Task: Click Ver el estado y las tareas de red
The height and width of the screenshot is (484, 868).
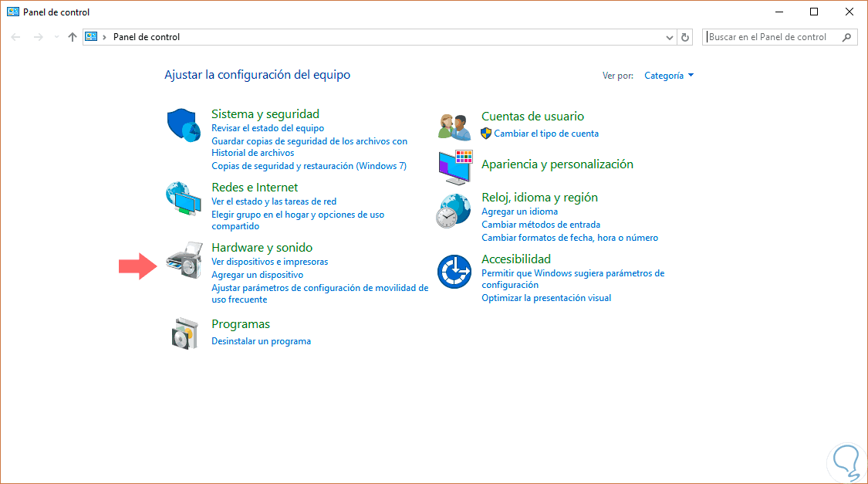Action: click(273, 201)
